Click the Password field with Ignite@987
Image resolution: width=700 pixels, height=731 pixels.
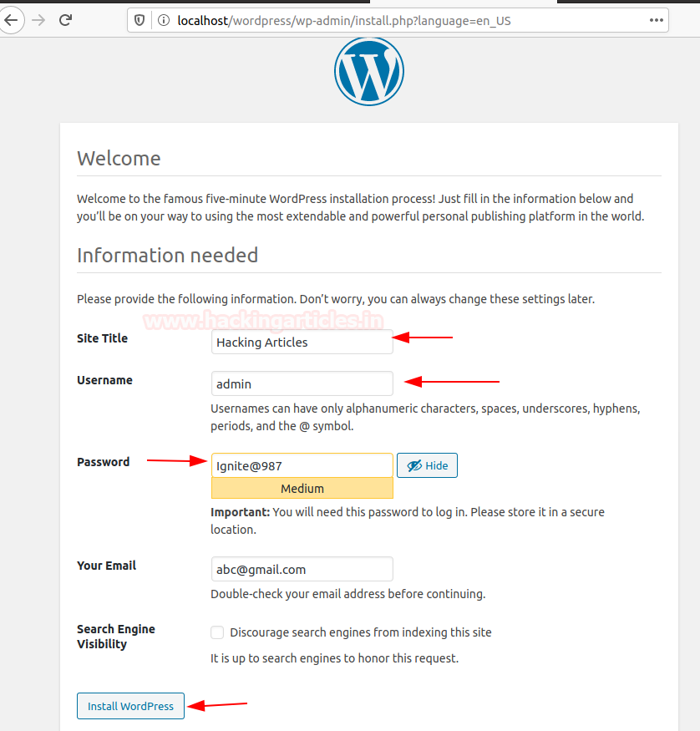pos(302,465)
